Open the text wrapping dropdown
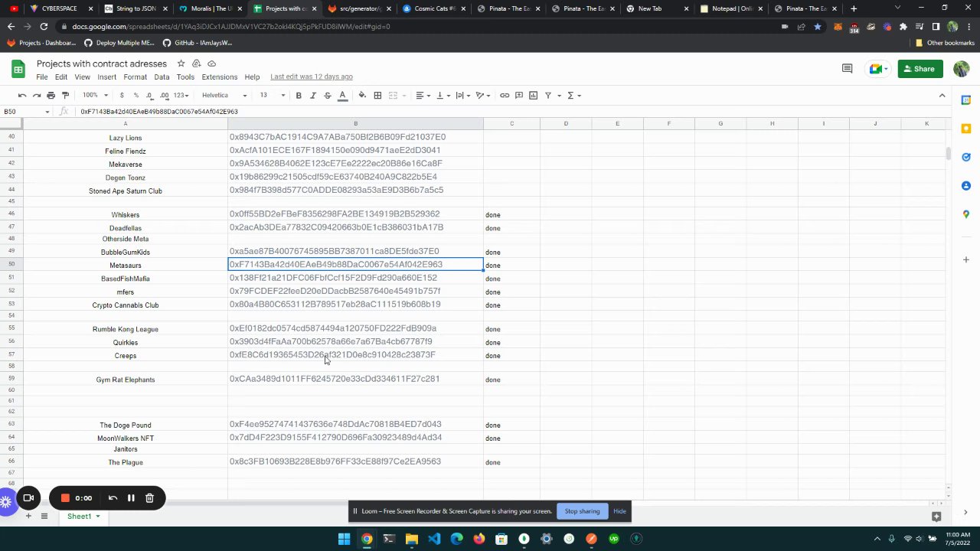This screenshot has height=551, width=980. tap(462, 96)
